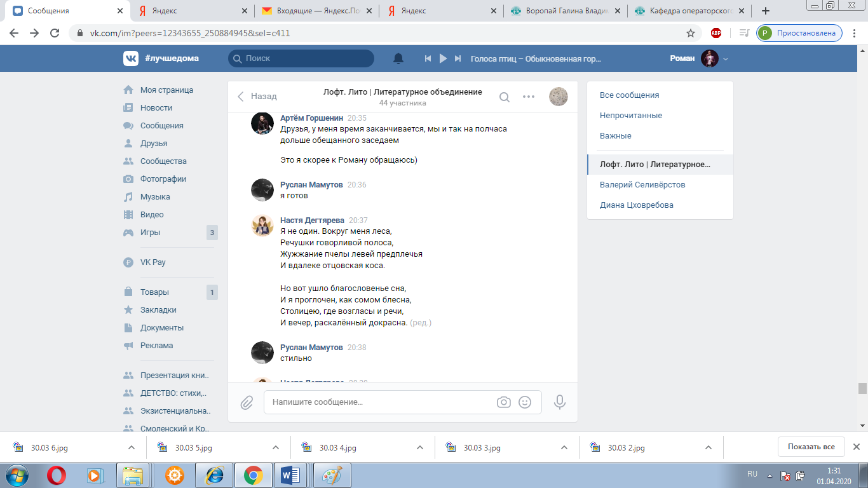
Task: Expand the profile menu arrow next to Роман
Action: coord(726,58)
